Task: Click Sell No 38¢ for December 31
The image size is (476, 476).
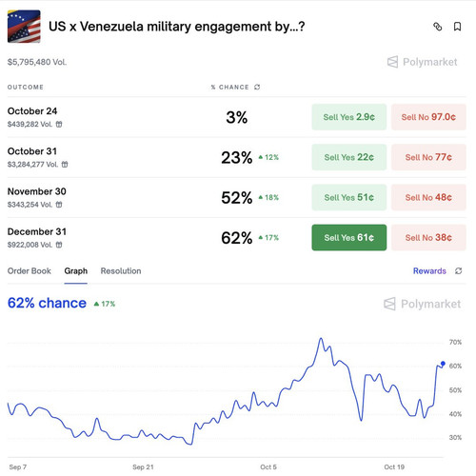Action: pos(428,238)
